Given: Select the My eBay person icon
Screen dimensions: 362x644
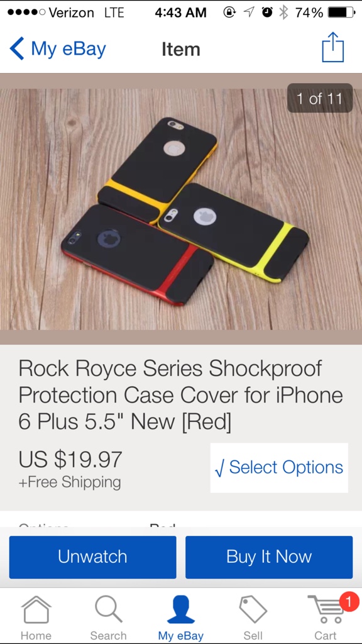Looking at the screenshot, I should (x=180, y=609).
